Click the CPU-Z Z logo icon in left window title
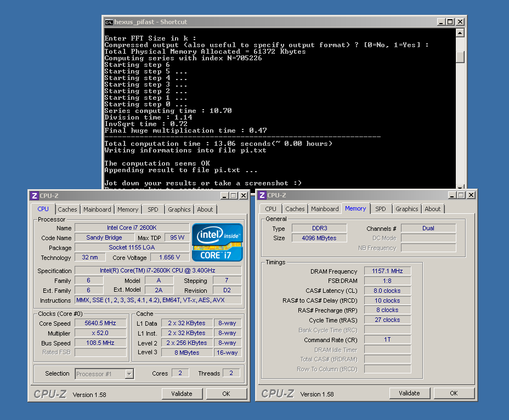The width and height of the screenshot is (509, 420). coord(35,196)
